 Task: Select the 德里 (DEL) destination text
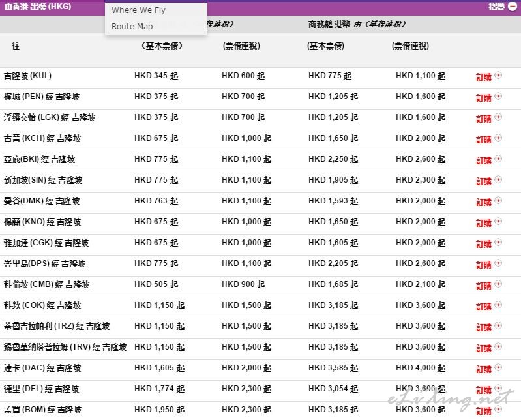(x=42, y=389)
